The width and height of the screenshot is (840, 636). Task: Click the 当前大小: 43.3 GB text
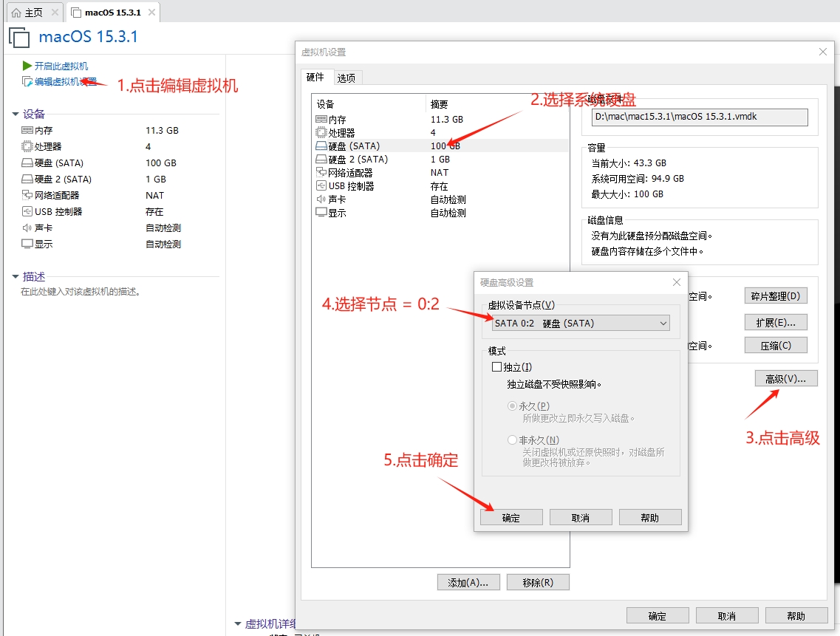(629, 163)
